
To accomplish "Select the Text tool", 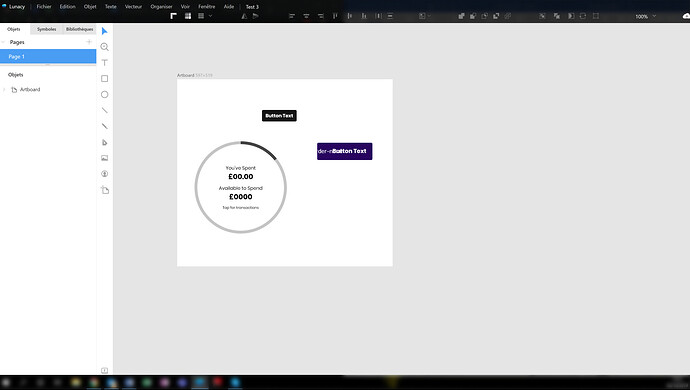I will point(104,63).
